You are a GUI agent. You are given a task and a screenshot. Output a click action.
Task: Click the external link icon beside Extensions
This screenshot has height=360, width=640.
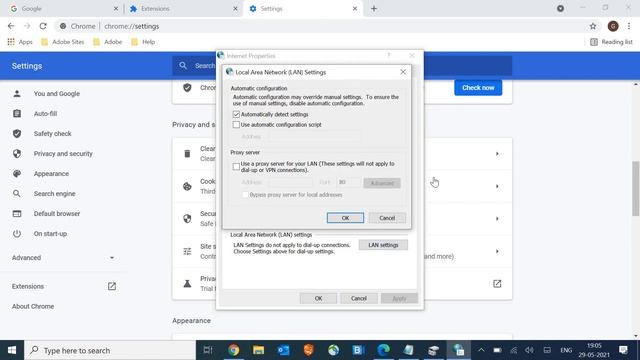[x=112, y=286]
